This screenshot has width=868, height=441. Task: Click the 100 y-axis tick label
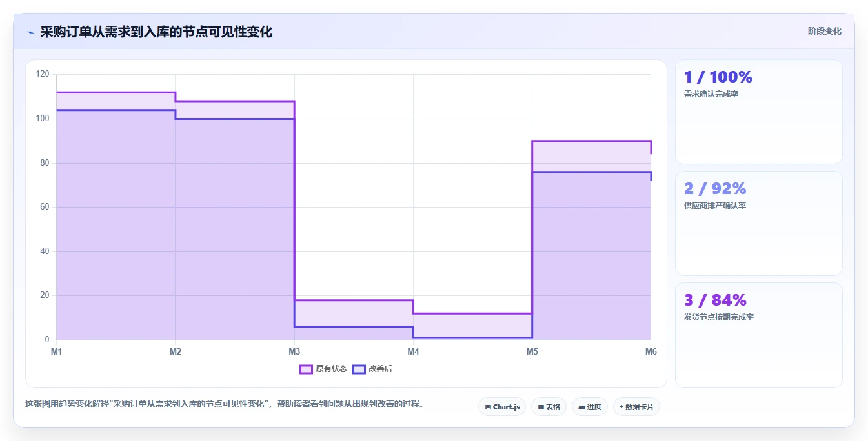point(43,119)
